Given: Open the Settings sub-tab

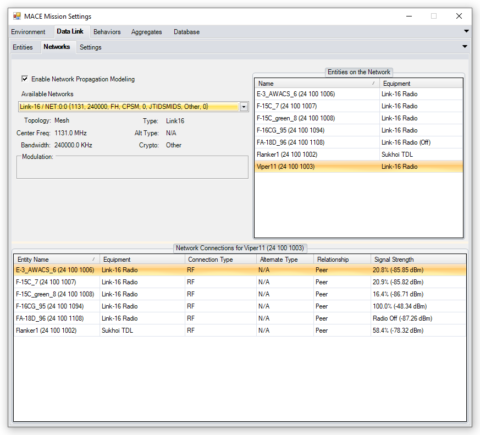Looking at the screenshot, I should point(90,47).
